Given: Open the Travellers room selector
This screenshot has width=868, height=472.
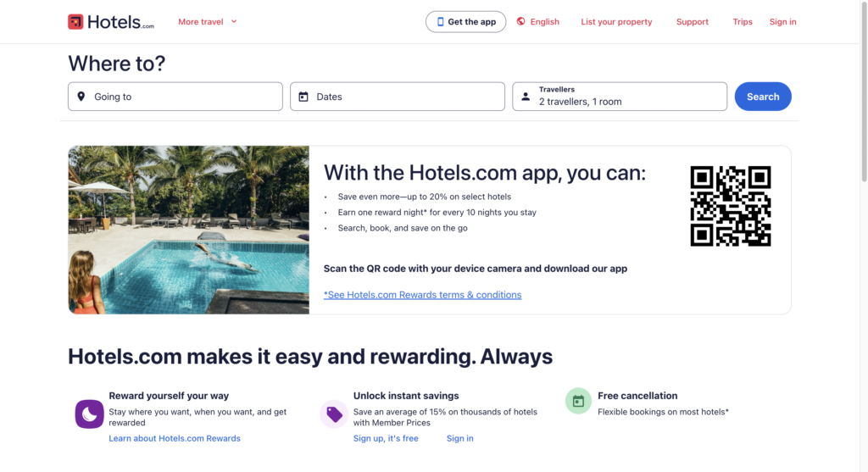Looking at the screenshot, I should pyautogui.click(x=620, y=97).
